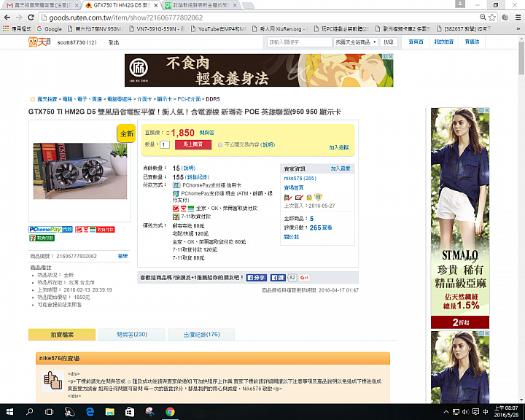This screenshot has width=525, height=420.
Task: Click the logout link beside the username
Action: click(114, 42)
